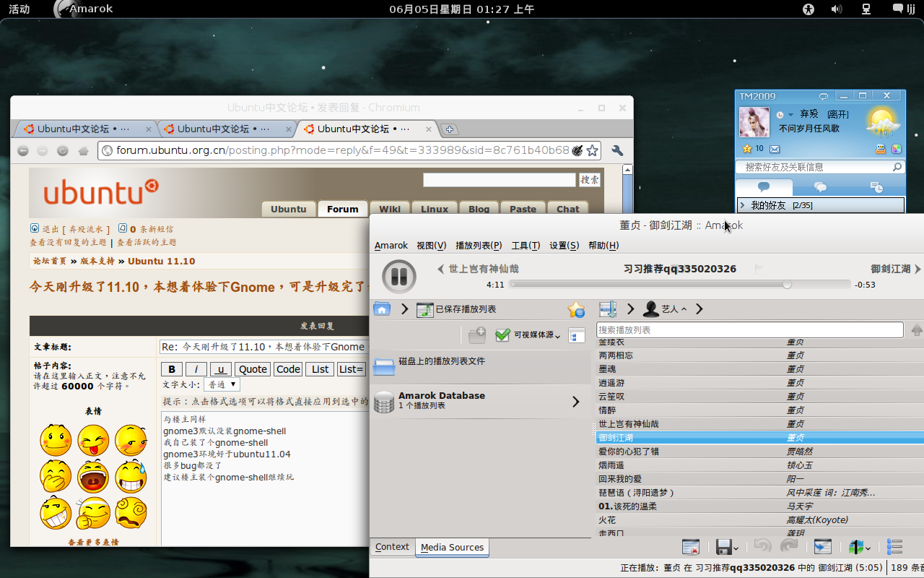This screenshot has width=924, height=578.
Task: Click the TM2009 weather icon
Action: (x=883, y=121)
